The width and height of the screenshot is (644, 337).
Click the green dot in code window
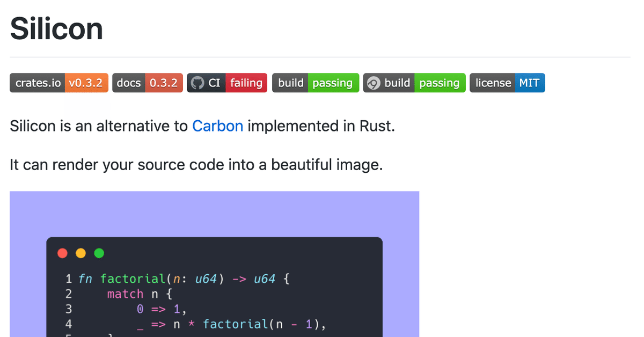(x=99, y=253)
